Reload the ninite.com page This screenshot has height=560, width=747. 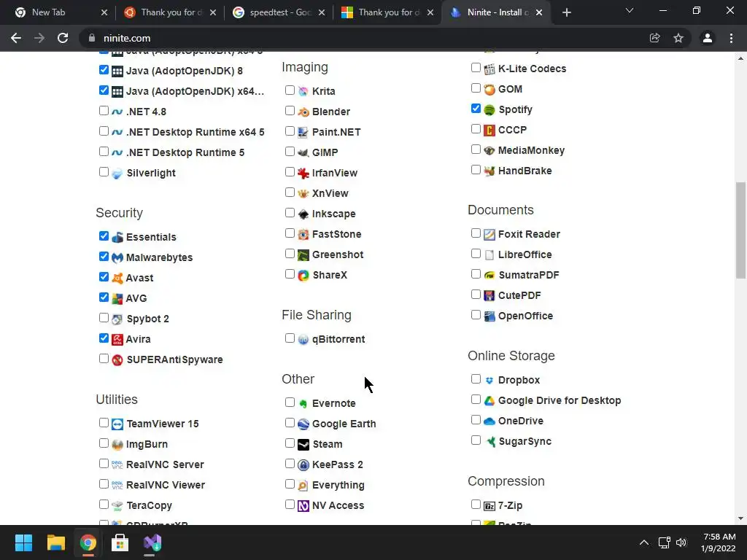pyautogui.click(x=63, y=38)
